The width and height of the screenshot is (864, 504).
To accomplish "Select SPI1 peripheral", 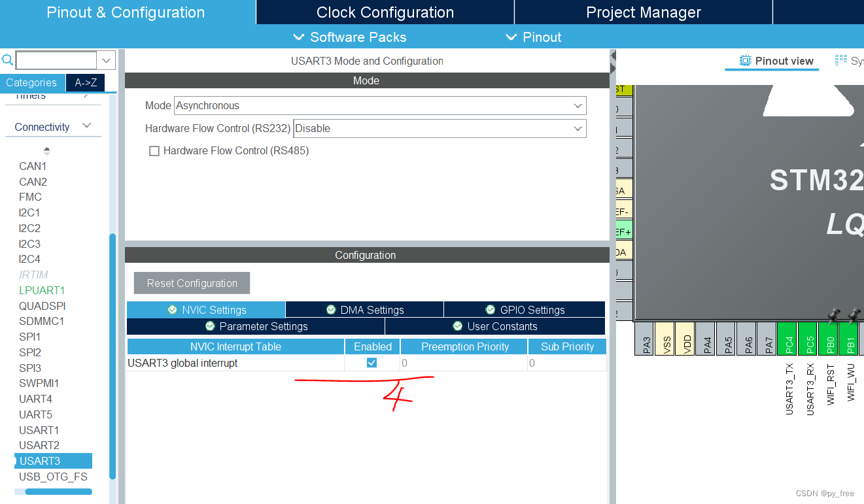I will coord(29,337).
